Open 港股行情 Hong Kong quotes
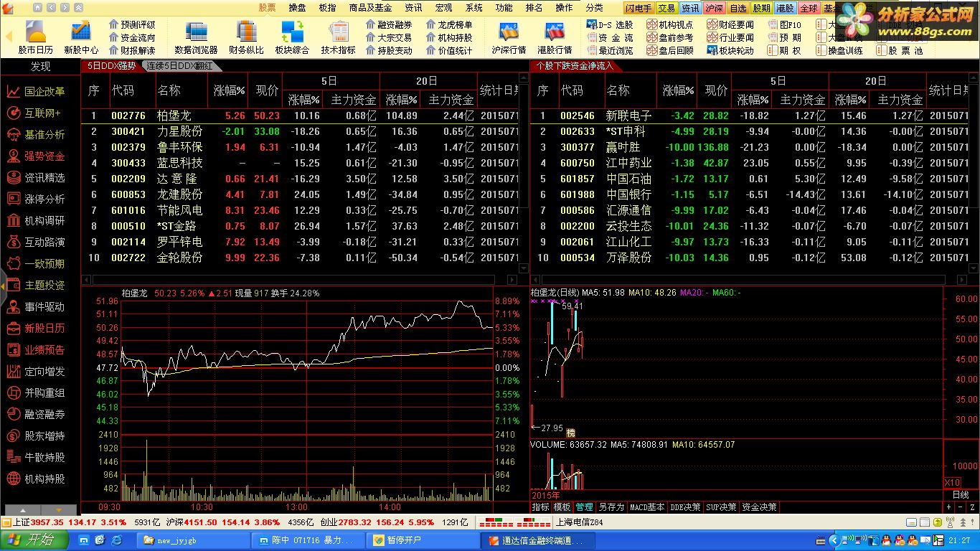Screen dimensions: 980x551 coord(555,37)
